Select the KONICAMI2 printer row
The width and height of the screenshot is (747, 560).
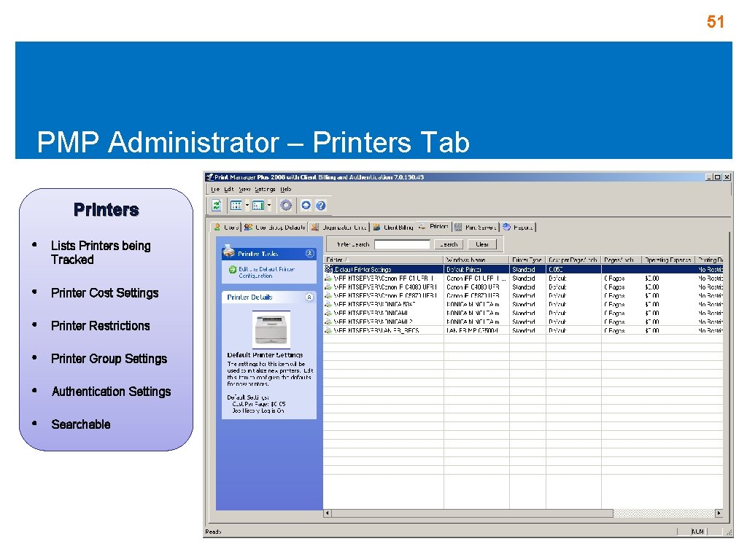click(523, 322)
